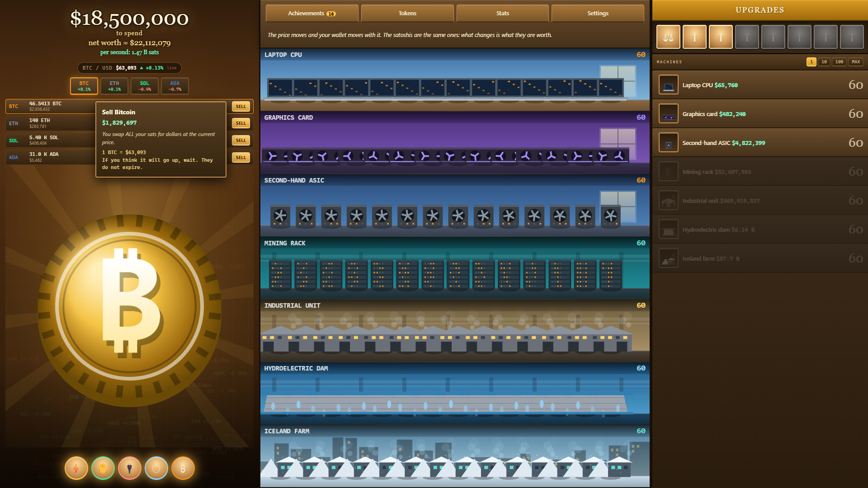The width and height of the screenshot is (868, 488).
Task: Set machine purchase quantity to 100
Action: (x=840, y=62)
